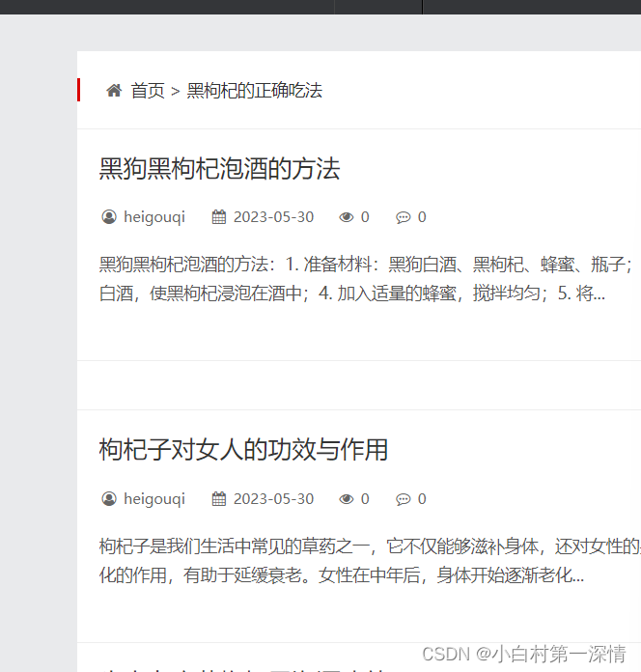Click the author avatar icon under 黑狗黑枸杞泡酒的方法
Screen dimensions: 641x672
pyautogui.click(x=109, y=217)
